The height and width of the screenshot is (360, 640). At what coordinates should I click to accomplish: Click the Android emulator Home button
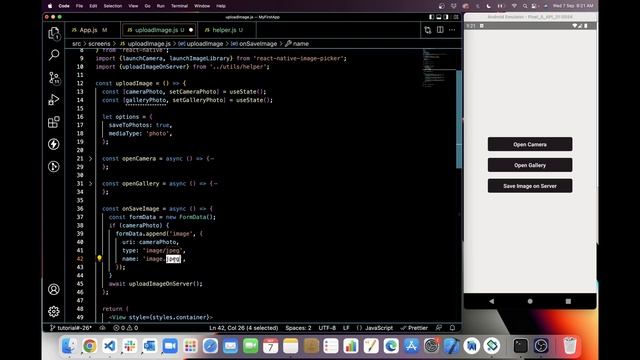(x=530, y=301)
